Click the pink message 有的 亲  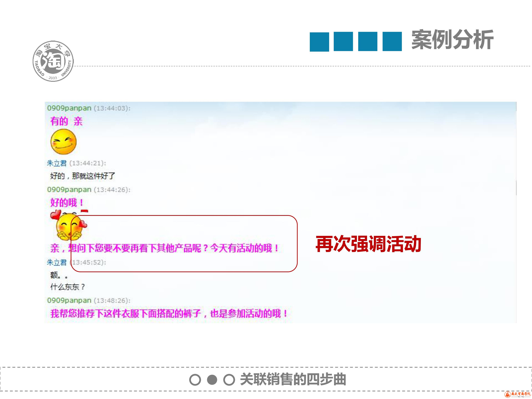coord(66,121)
